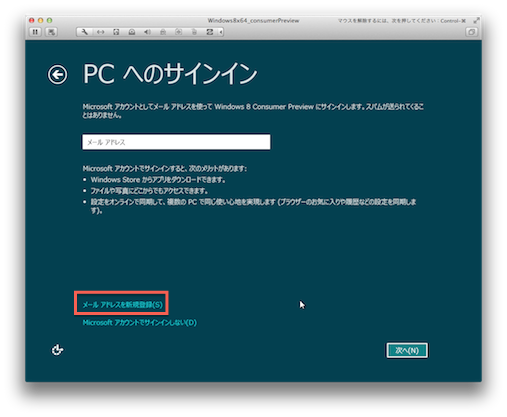Open virtual machine settings wrench icon
Screen dimensions: 507x417
(84, 32)
